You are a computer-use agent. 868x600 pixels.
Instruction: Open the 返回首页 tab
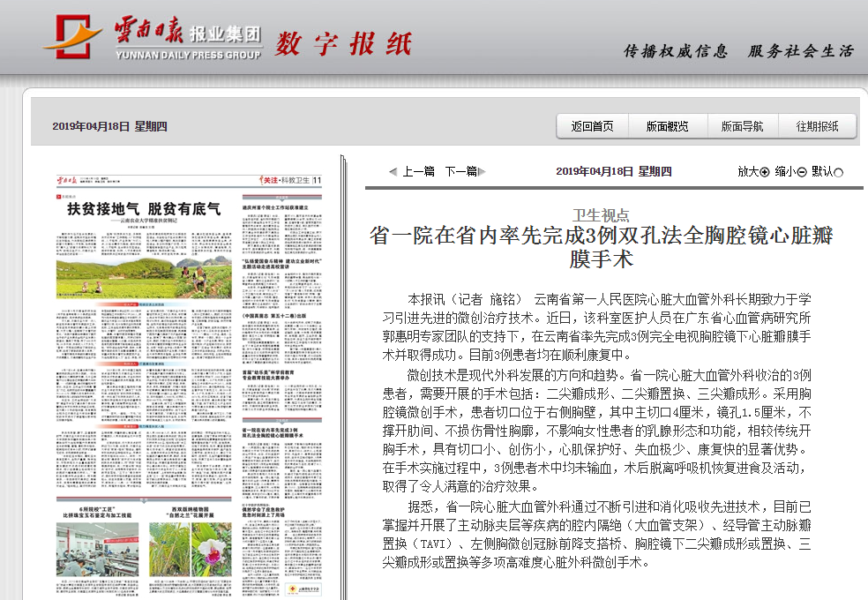(x=592, y=127)
